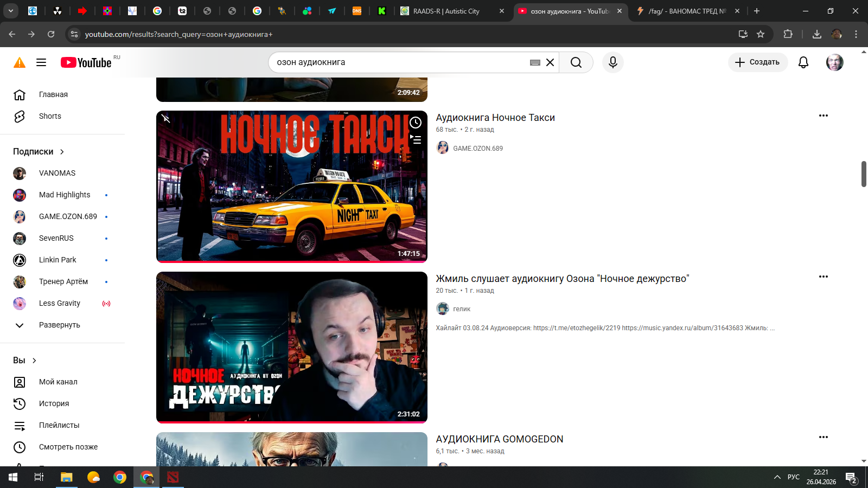The height and width of the screenshot is (488, 868).
Task: Switch to the pinned DNS tab
Action: (x=357, y=11)
